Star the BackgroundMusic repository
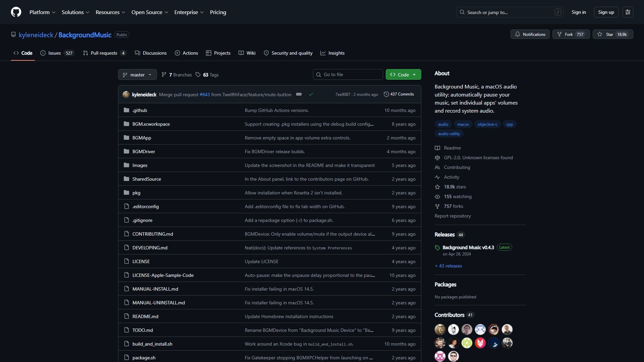 pyautogui.click(x=613, y=34)
